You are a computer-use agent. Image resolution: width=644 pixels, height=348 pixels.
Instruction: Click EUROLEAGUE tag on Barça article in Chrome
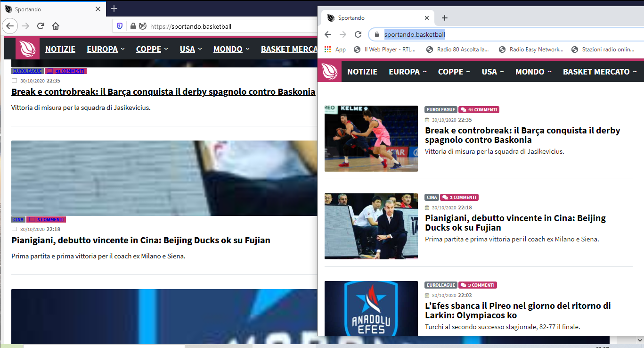point(441,110)
